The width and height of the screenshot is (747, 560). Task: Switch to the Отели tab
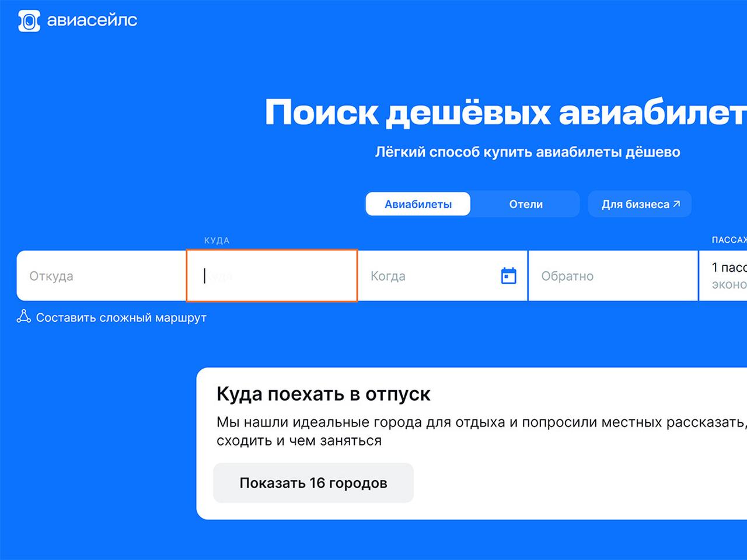[x=525, y=204]
